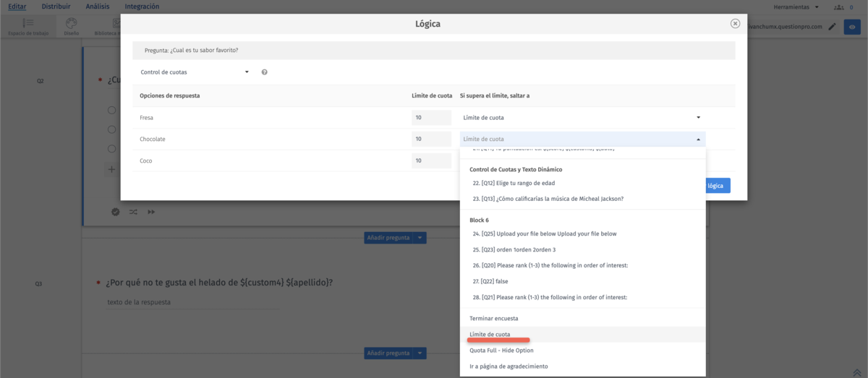Screen dimensions: 868x378
Task: Click the blue preview eye icon
Action: click(x=853, y=27)
